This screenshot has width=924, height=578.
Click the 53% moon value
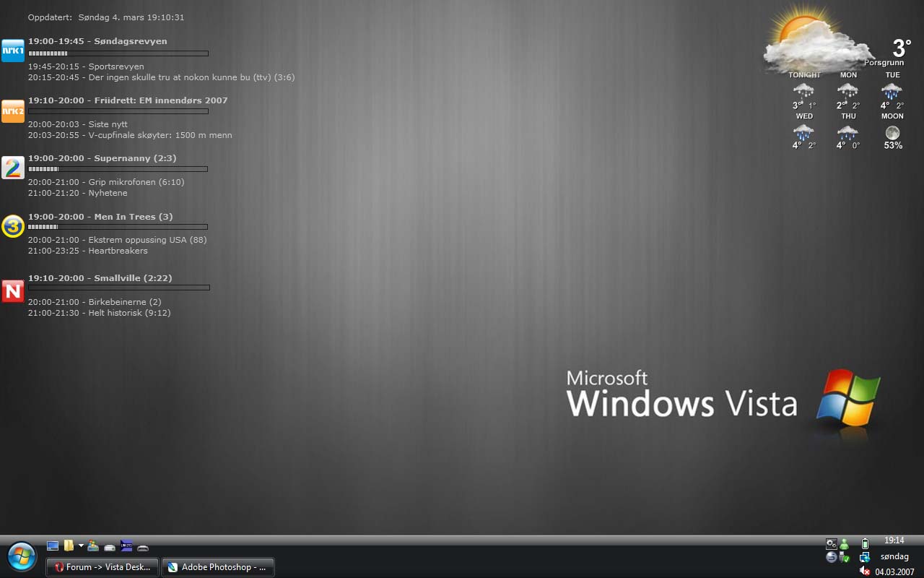point(893,146)
